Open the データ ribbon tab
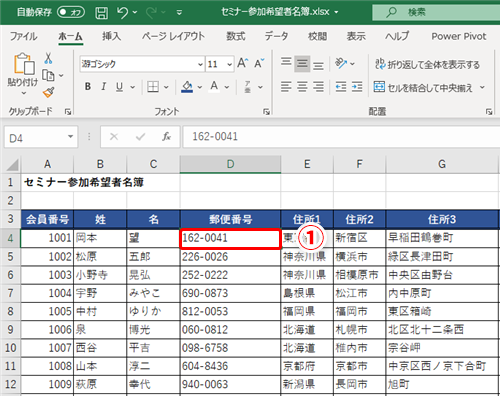 276,36
